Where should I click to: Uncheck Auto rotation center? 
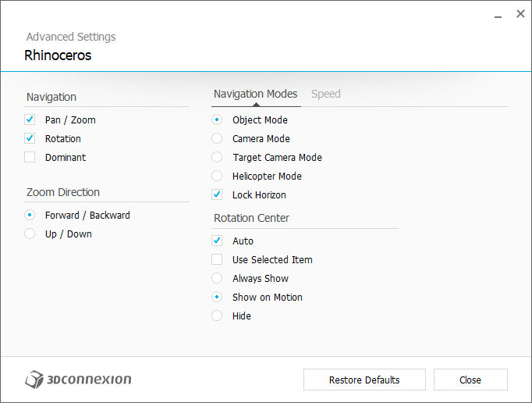tap(217, 241)
